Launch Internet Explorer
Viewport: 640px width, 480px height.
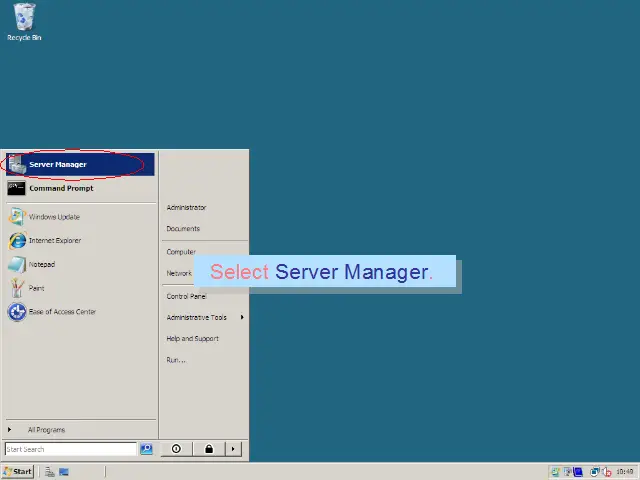[80, 240]
